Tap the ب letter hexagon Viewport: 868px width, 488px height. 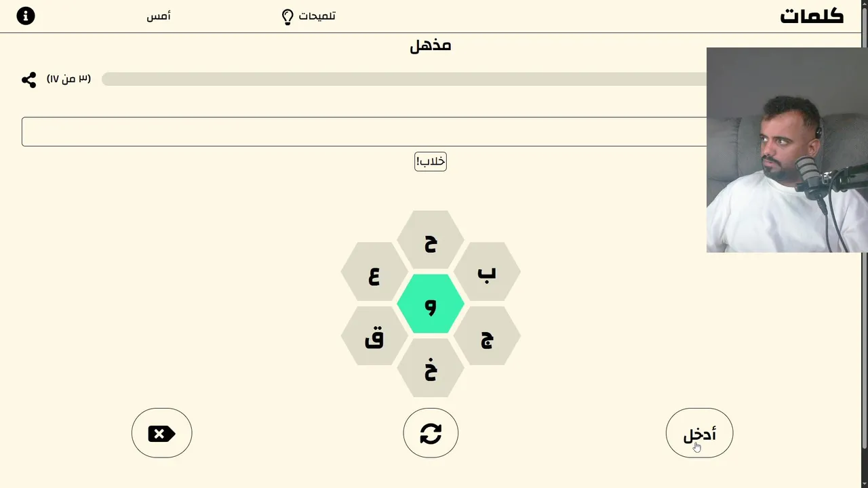(486, 272)
